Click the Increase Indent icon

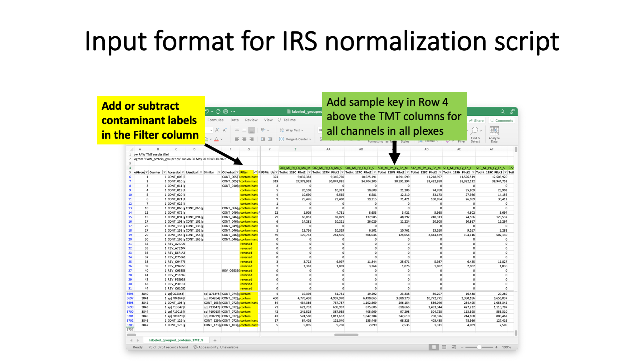(x=270, y=139)
